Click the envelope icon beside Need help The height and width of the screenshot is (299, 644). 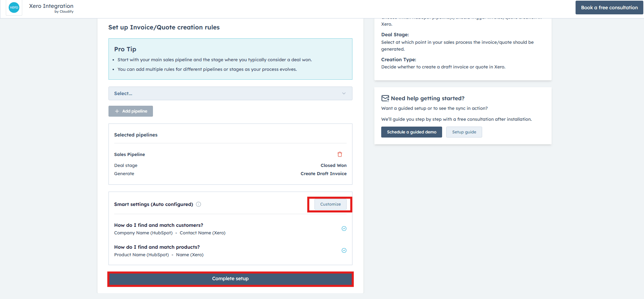[385, 98]
